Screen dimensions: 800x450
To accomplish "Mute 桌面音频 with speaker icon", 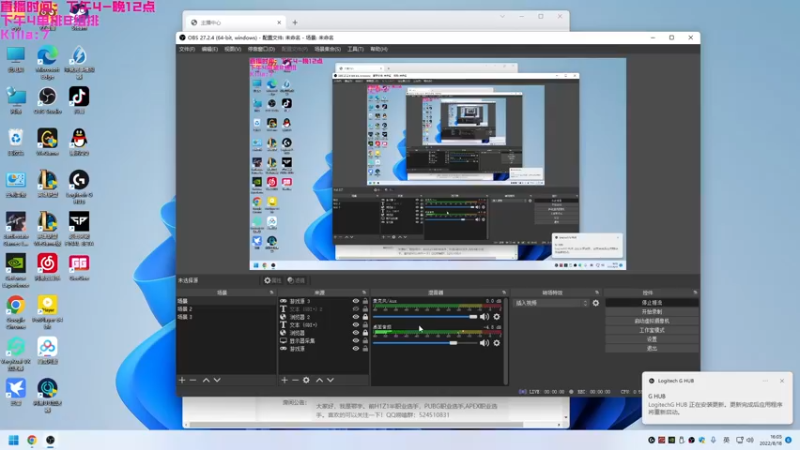I will click(484, 343).
